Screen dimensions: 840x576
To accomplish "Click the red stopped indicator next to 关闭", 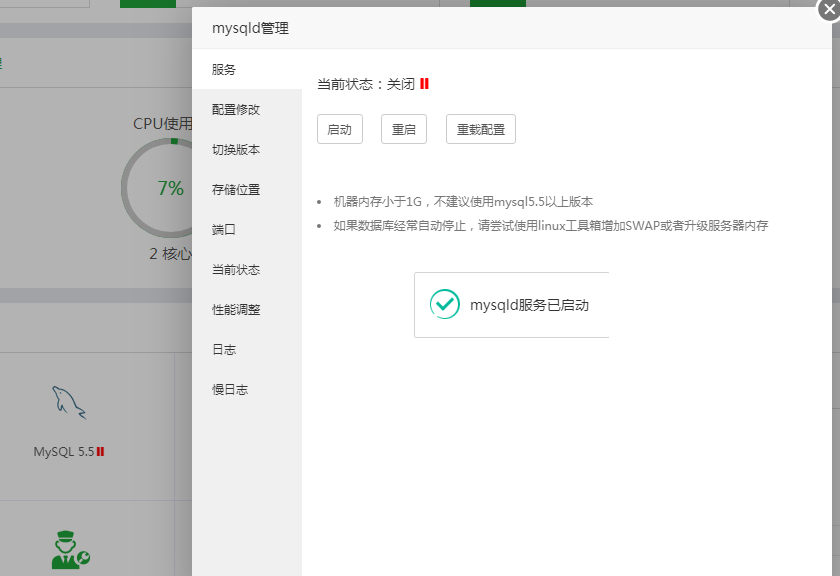I will tap(424, 84).
